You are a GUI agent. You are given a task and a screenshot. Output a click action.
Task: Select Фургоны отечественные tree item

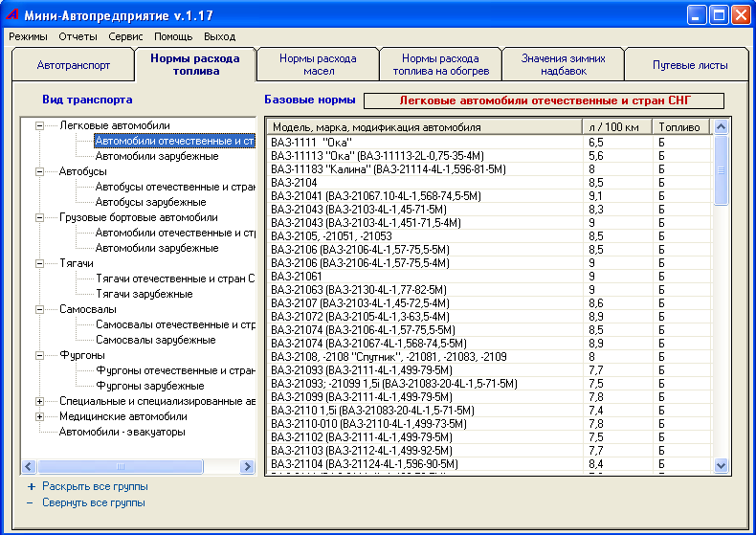(175, 370)
